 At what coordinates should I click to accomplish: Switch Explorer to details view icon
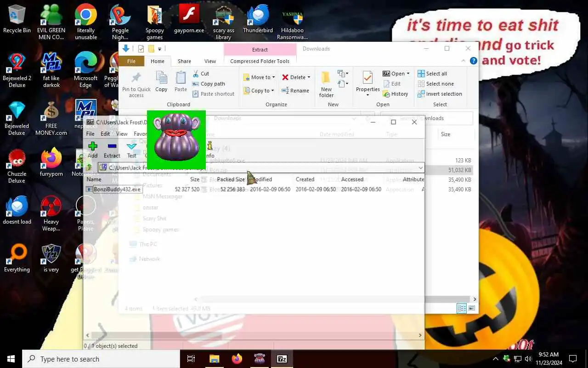462,308
